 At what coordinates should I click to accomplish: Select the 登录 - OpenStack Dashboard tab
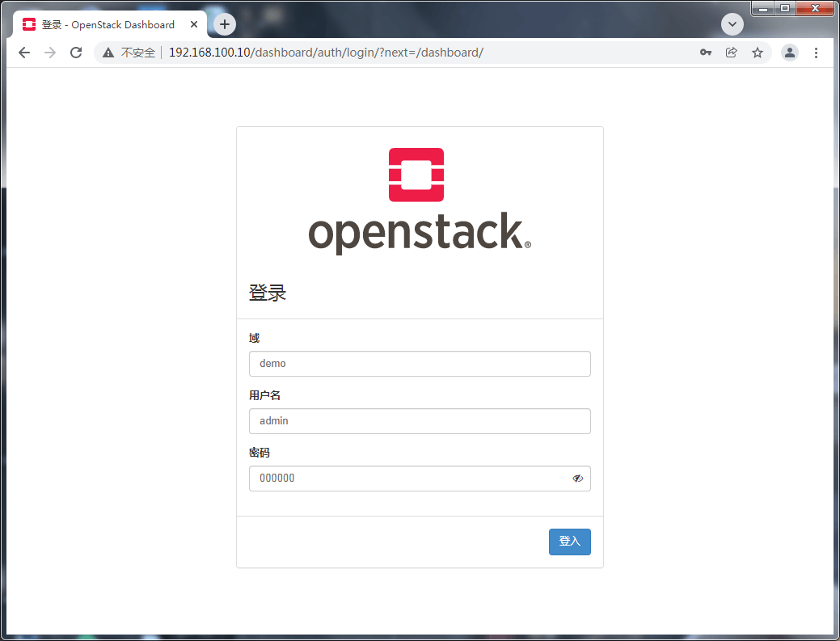[109, 24]
